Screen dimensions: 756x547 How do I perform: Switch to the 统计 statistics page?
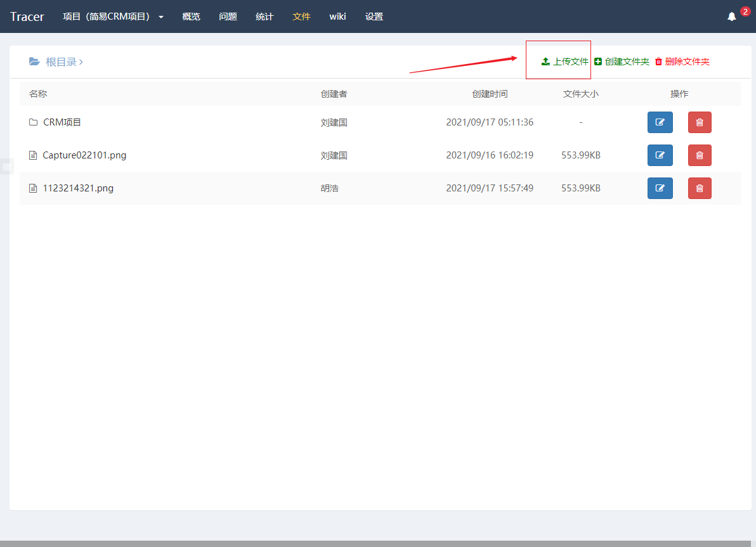pyautogui.click(x=264, y=16)
